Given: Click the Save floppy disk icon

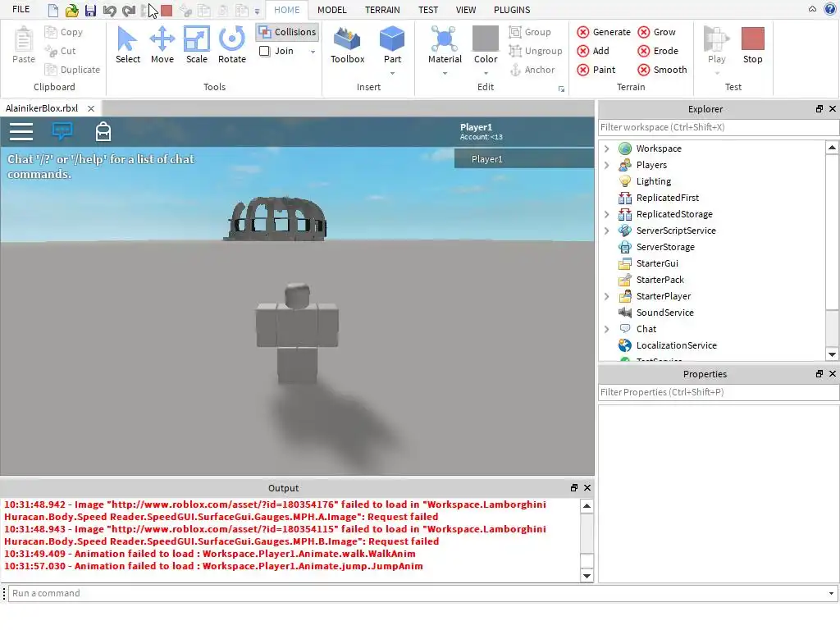Looking at the screenshot, I should click(90, 10).
